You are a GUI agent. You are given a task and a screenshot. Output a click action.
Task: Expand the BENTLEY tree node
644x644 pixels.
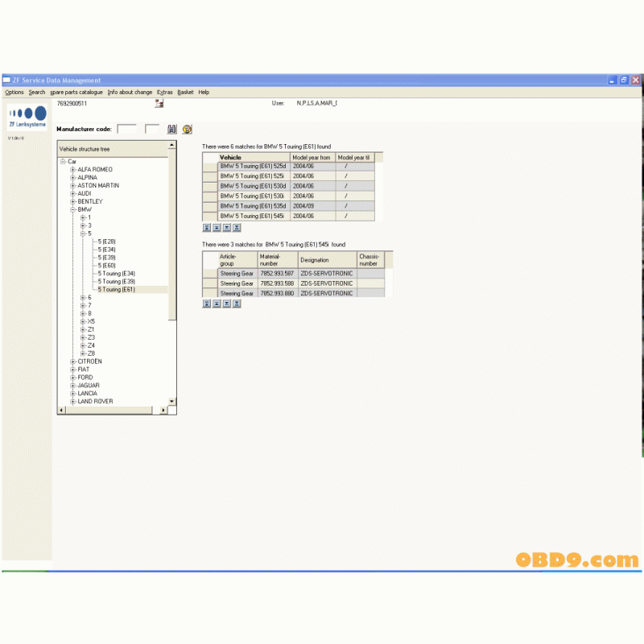click(x=73, y=202)
